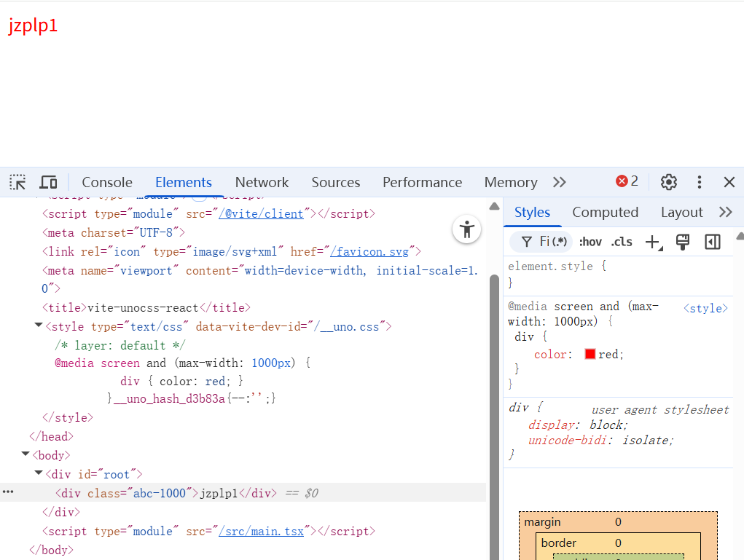Open the ellipsis actions for selected node
Viewport: 744px width, 560px height.
click(8, 492)
